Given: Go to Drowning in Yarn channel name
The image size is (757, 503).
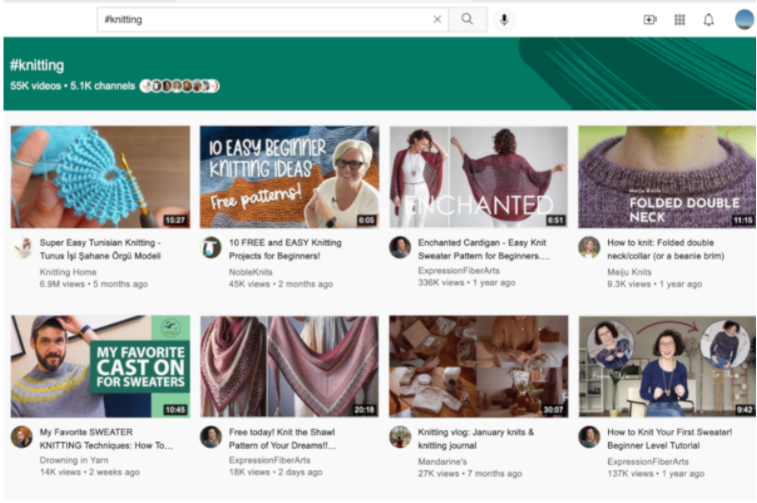Looking at the screenshot, I should click(x=74, y=460).
